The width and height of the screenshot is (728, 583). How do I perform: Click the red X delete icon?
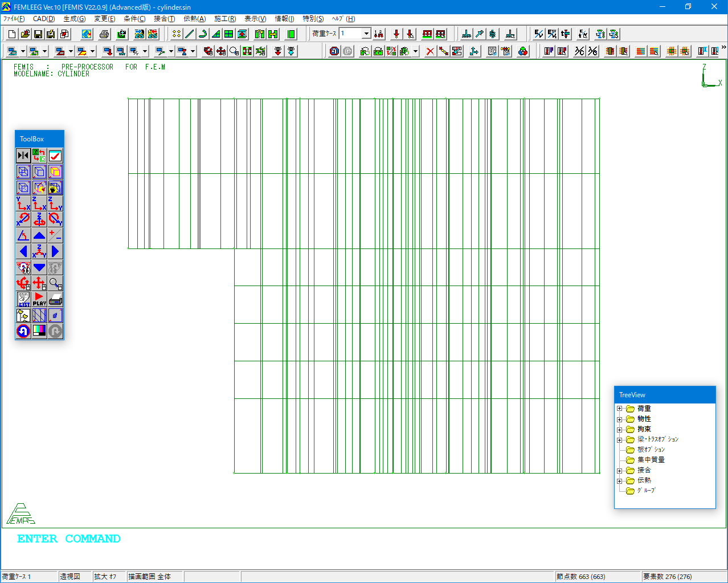[430, 51]
